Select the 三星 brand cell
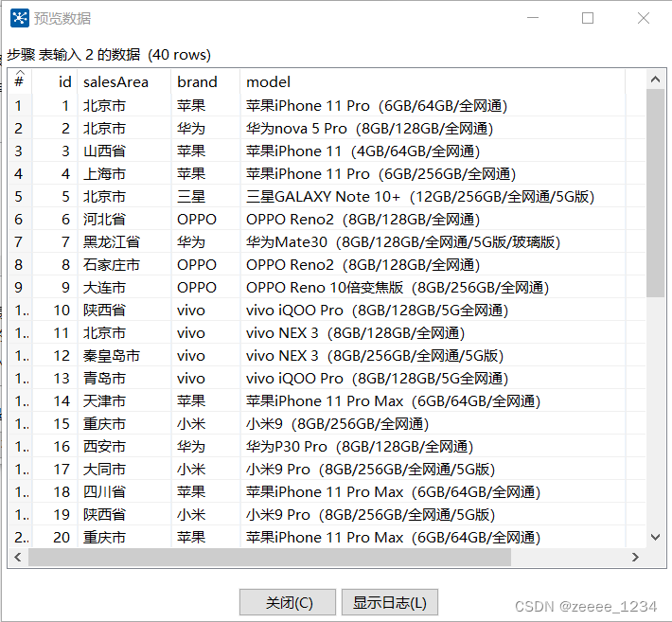672x622 pixels. pyautogui.click(x=205, y=196)
